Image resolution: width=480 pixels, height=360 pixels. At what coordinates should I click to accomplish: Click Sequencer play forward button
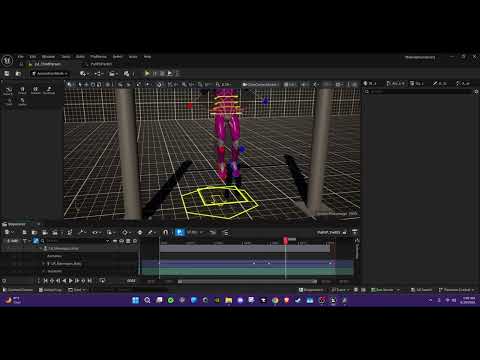(x=71, y=281)
